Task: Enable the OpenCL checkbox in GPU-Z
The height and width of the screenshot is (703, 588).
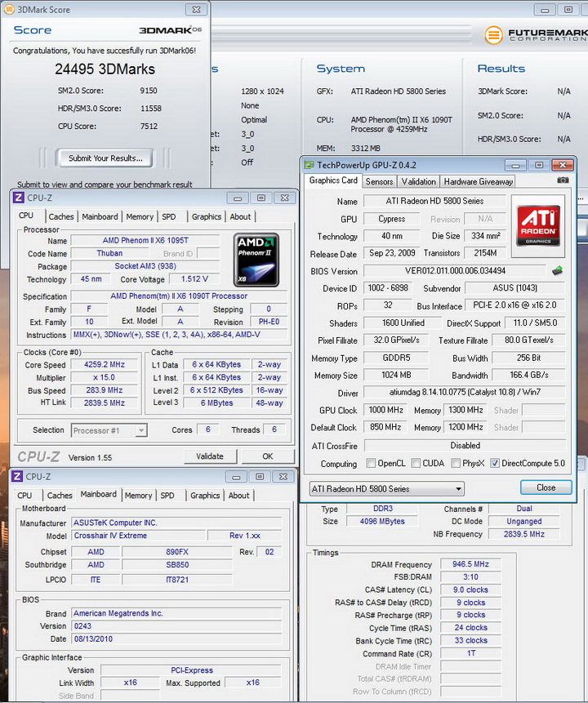Action: pos(371,463)
